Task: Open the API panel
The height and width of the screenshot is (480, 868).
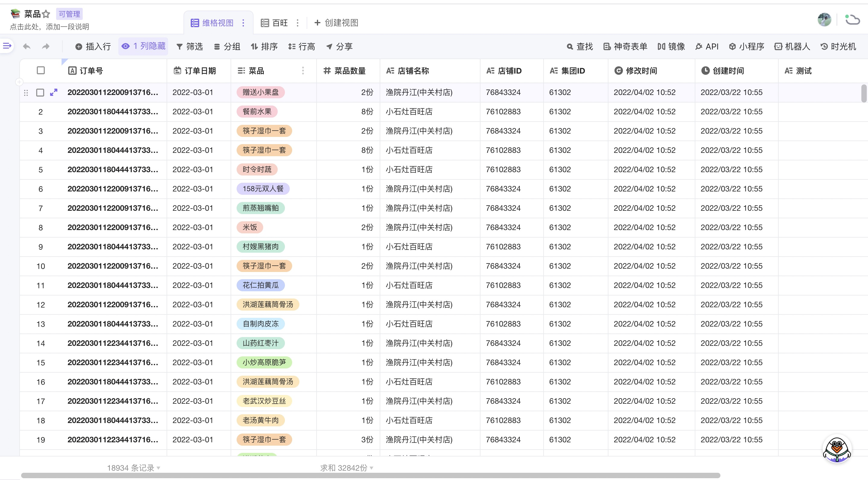Action: (707, 46)
